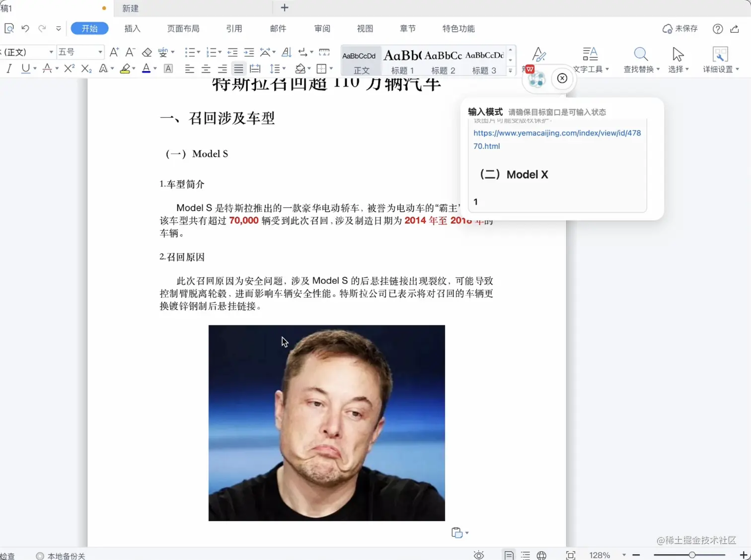
Task: Toggle the eye protection mode icon
Action: (479, 555)
